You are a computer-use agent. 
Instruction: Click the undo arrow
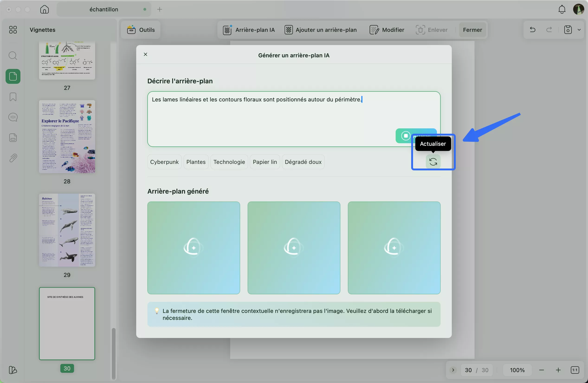[532, 30]
